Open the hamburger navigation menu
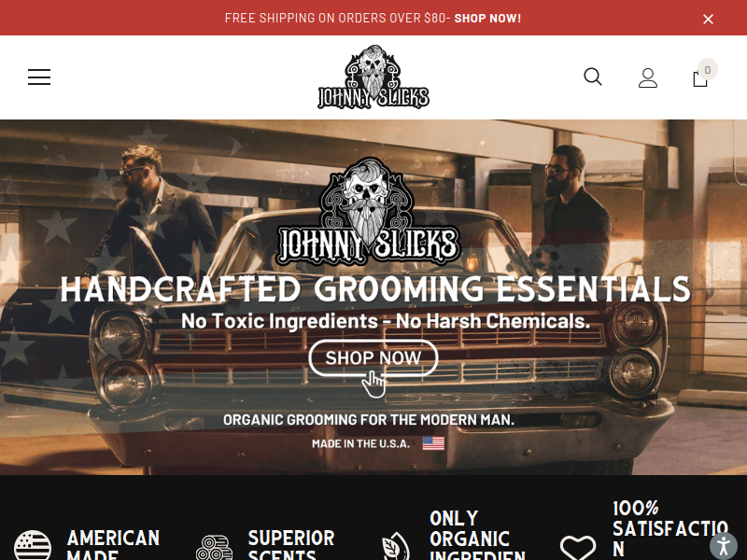747x560 pixels. [x=39, y=77]
